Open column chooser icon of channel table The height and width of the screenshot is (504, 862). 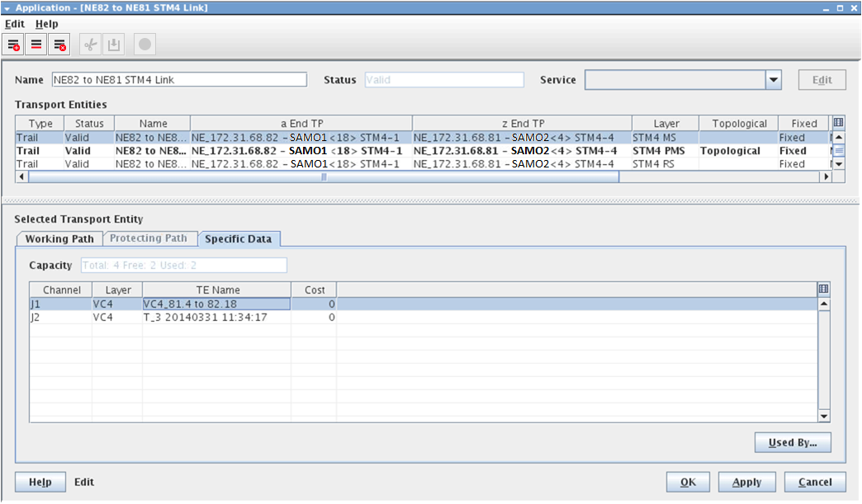click(823, 289)
